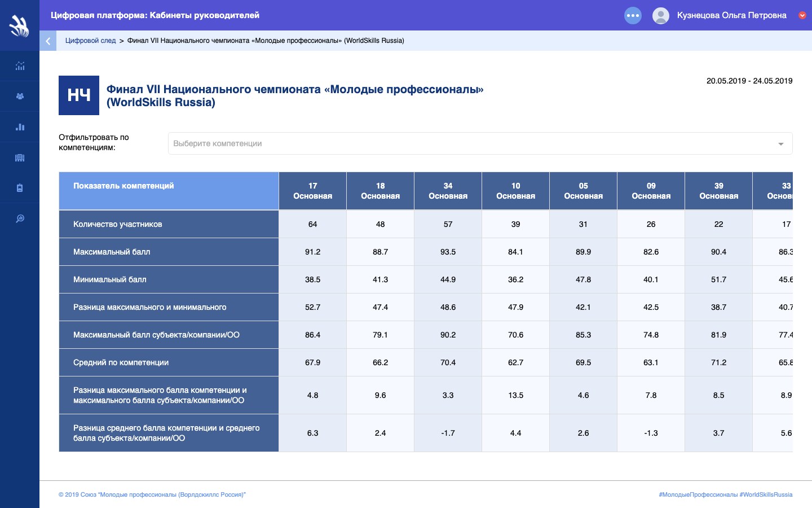
Task: Open the 'Выберите компетенции' filter field
Action: 480,143
